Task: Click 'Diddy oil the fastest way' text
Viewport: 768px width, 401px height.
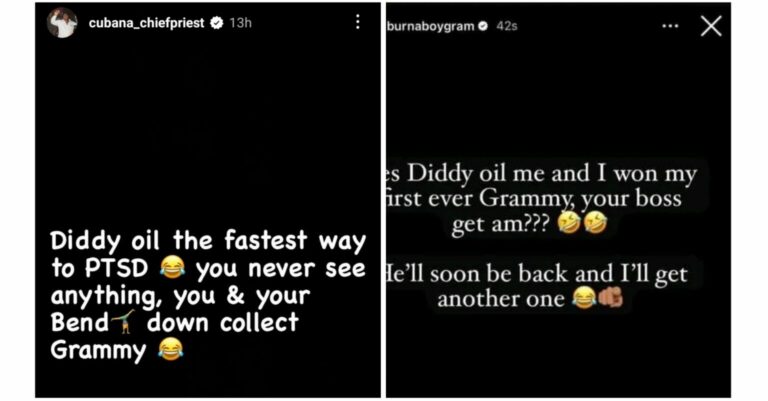Action: [x=208, y=241]
